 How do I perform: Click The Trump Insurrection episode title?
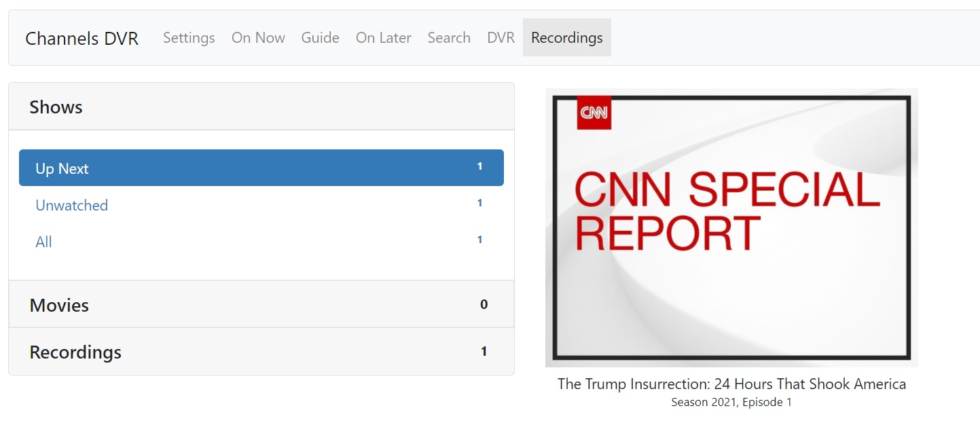731,384
